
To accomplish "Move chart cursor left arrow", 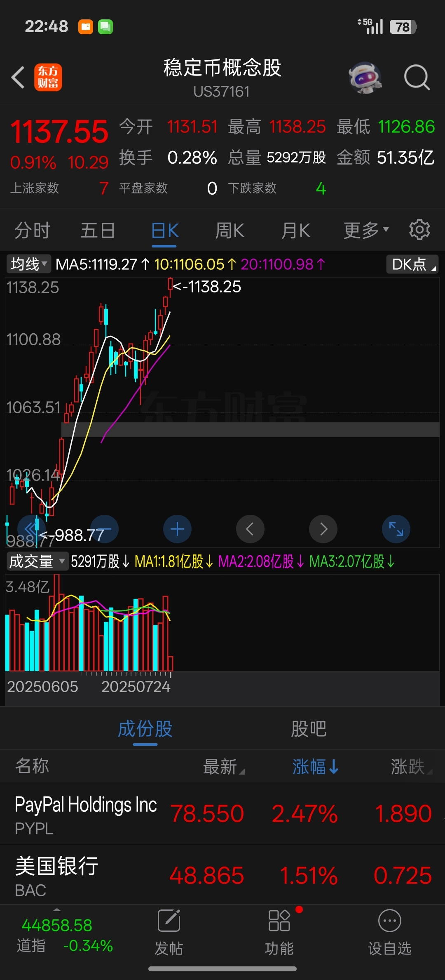I will (x=250, y=529).
